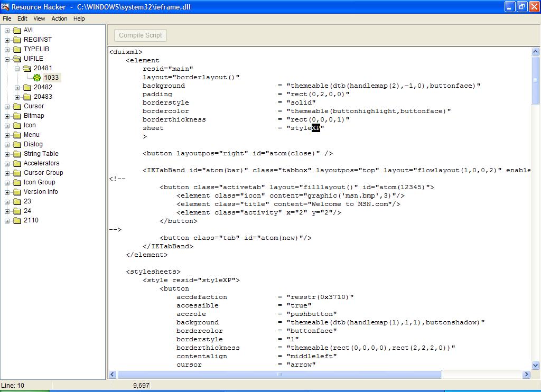The image size is (541, 392).
Task: Click the <duixml> opening tag
Action: click(x=126, y=52)
